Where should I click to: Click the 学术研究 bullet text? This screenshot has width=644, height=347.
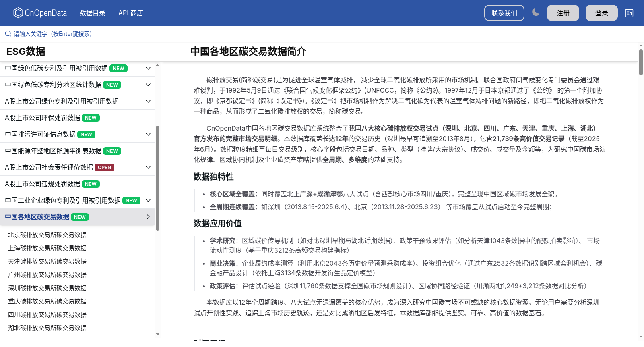(x=223, y=241)
